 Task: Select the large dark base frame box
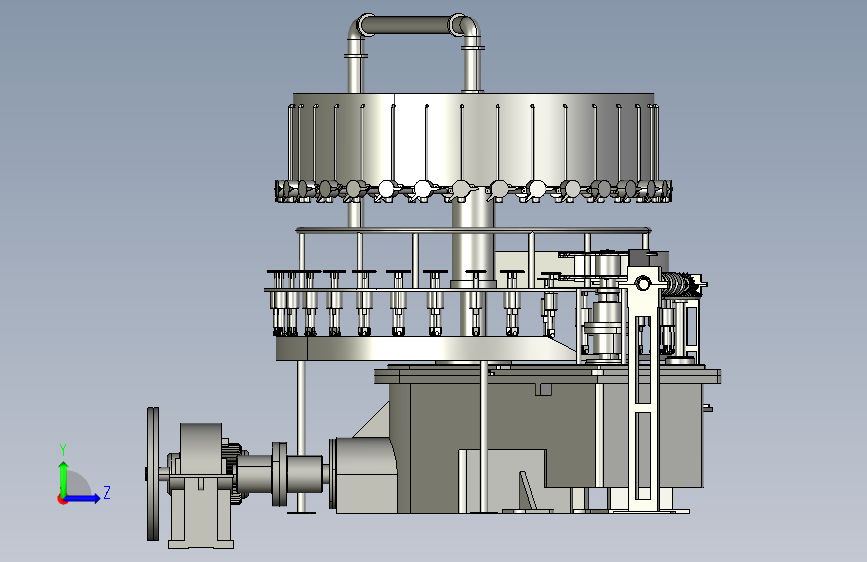pyautogui.click(x=546, y=440)
